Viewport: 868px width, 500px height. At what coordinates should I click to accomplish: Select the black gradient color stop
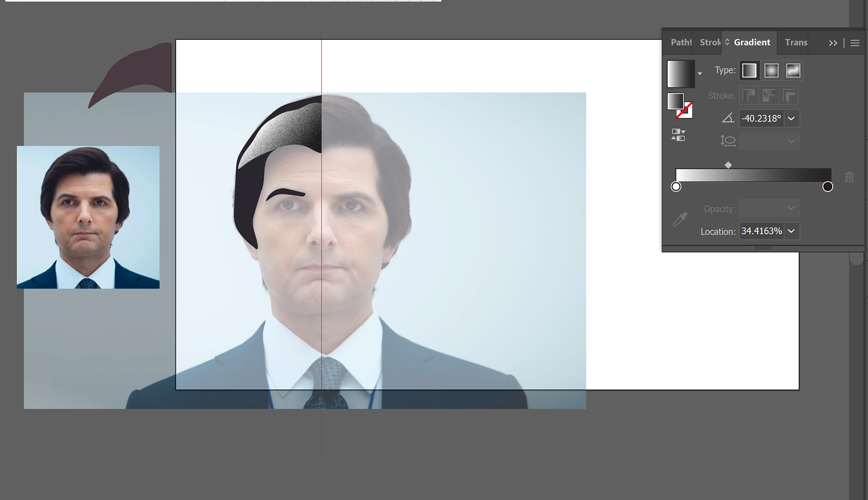[827, 186]
